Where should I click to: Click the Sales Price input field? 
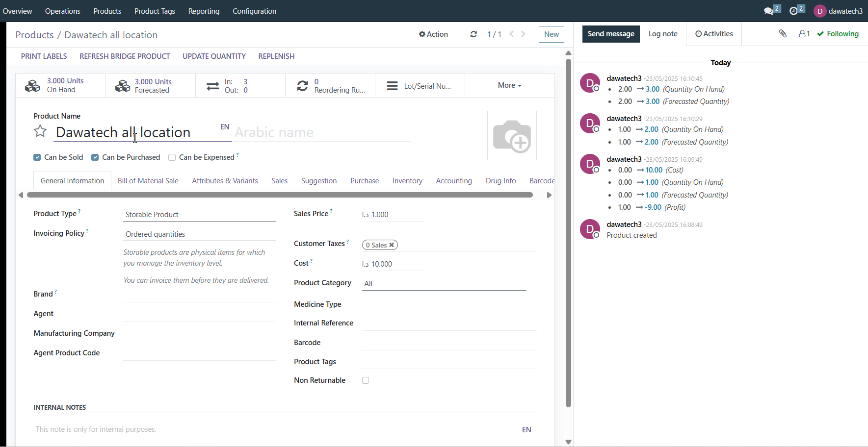396,215
